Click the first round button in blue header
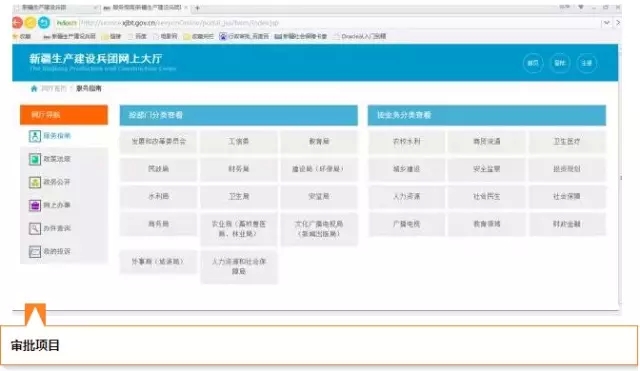640x371 pixels. click(533, 63)
